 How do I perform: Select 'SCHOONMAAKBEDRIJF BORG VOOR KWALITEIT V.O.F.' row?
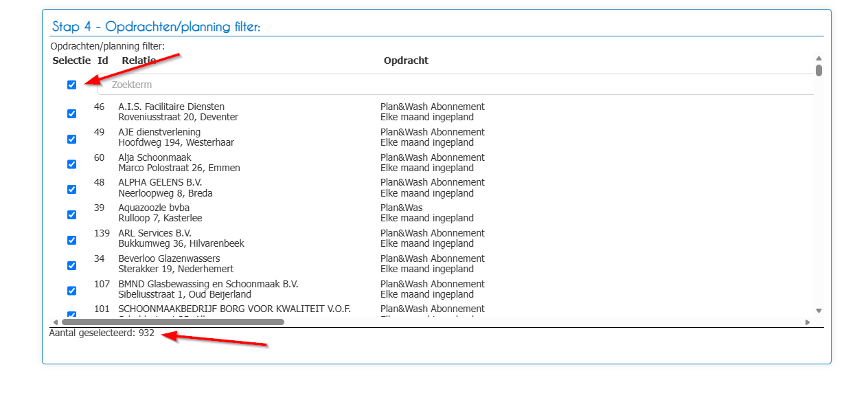234,309
